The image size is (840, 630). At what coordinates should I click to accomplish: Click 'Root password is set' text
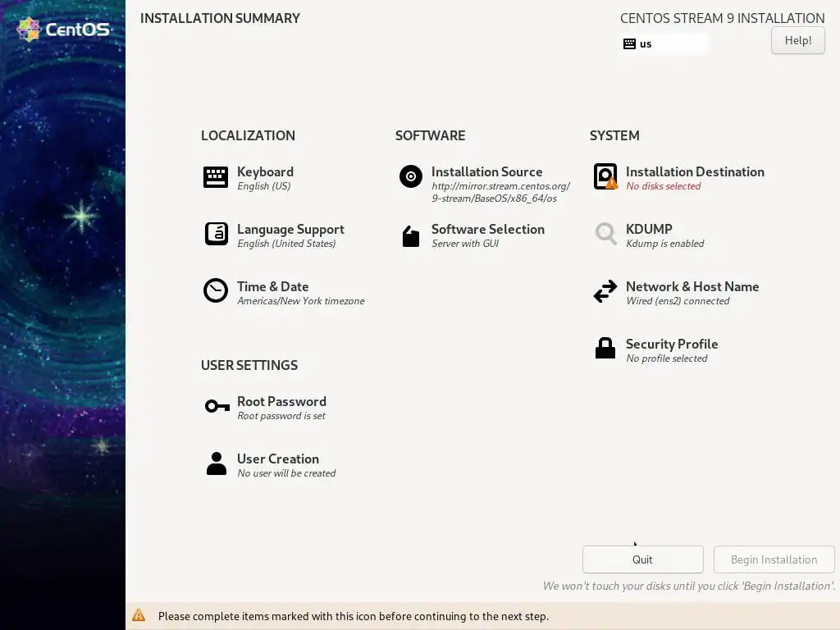[281, 416]
